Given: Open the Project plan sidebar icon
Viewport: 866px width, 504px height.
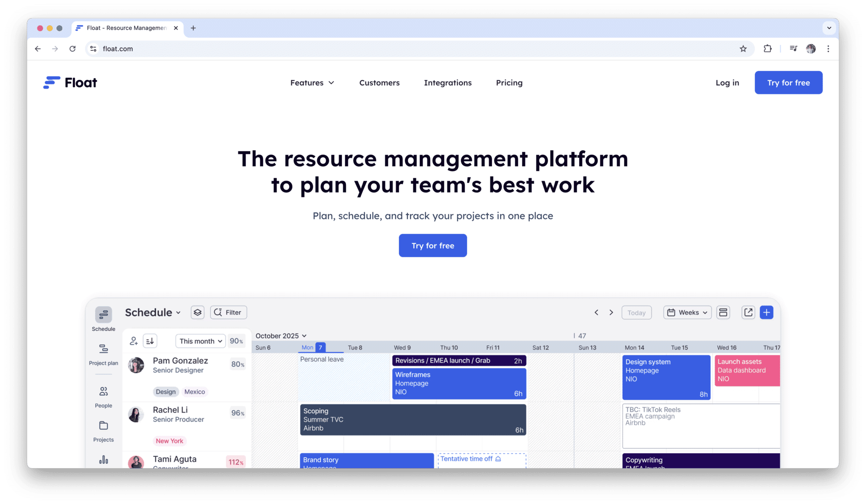Looking at the screenshot, I should pos(103,349).
